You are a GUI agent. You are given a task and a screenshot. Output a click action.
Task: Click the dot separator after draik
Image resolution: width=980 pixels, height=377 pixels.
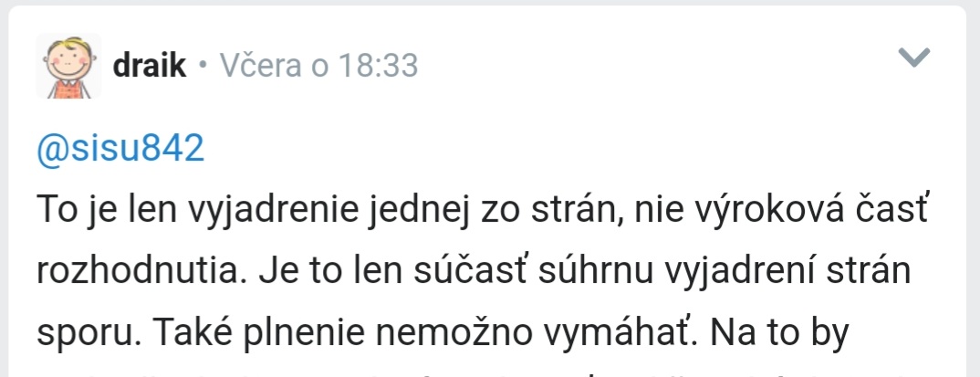[x=202, y=66]
